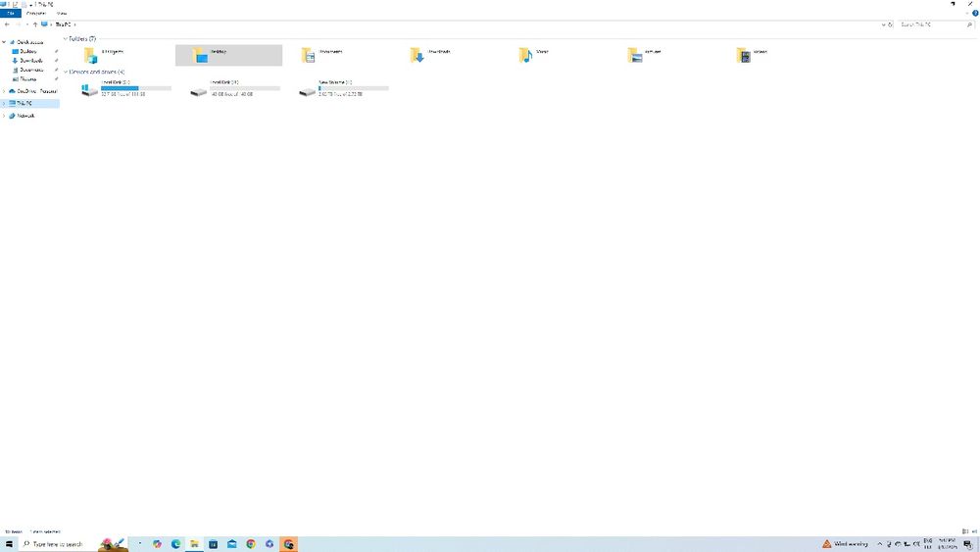Open the 3D Objects folder
Viewport: 980px width, 552px height.
coord(122,55)
